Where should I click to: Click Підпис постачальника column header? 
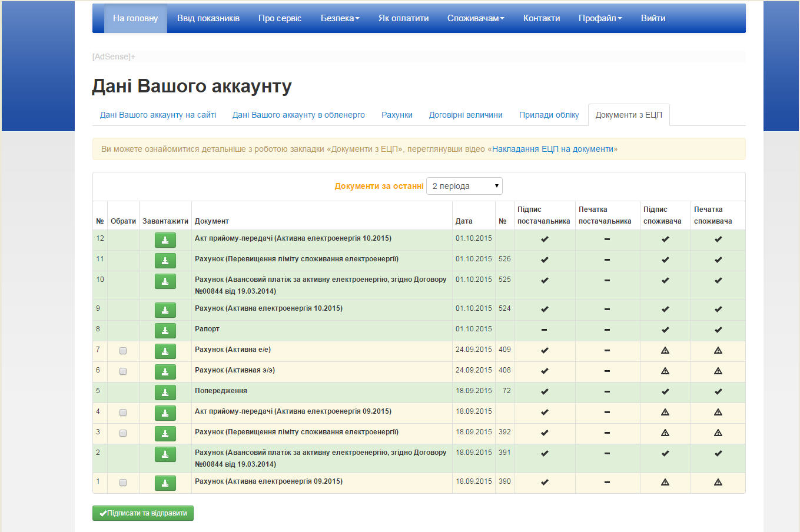pos(543,215)
